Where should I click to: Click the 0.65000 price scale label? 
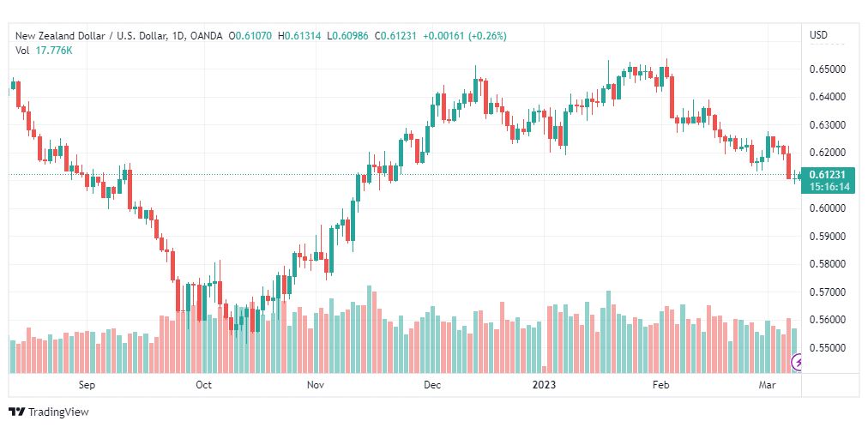point(827,69)
